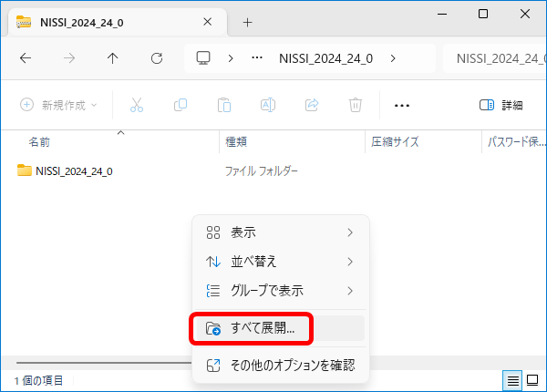Go up one folder level

click(x=112, y=57)
